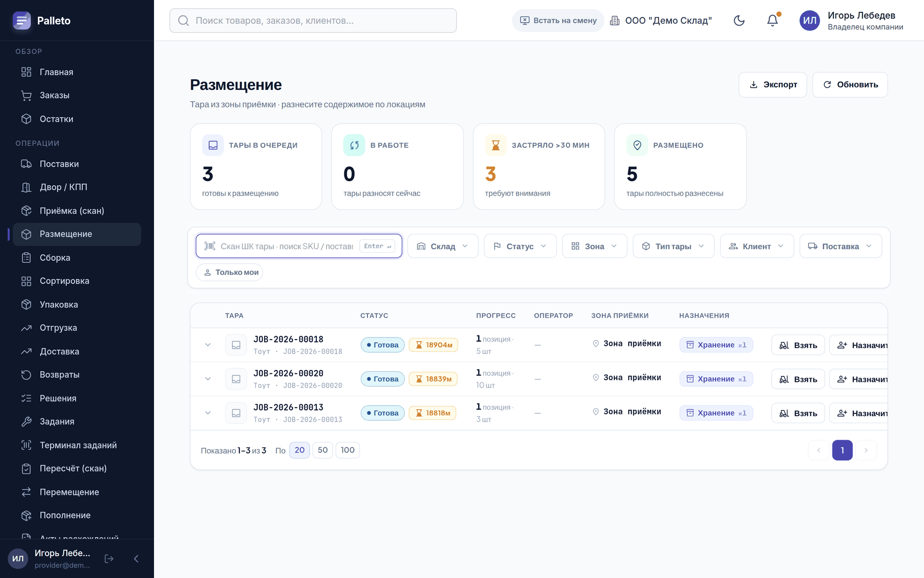Select 50 rows per page
Viewport: 924px width, 578px height.
(x=323, y=450)
